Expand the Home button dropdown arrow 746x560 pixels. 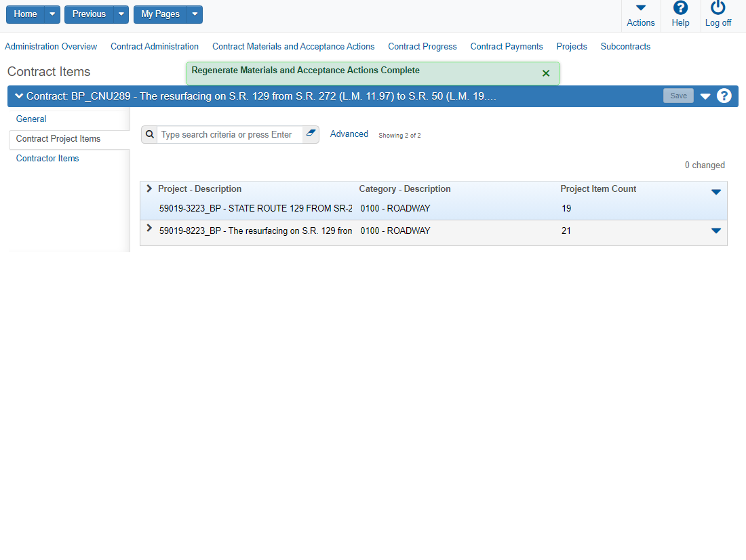click(52, 14)
